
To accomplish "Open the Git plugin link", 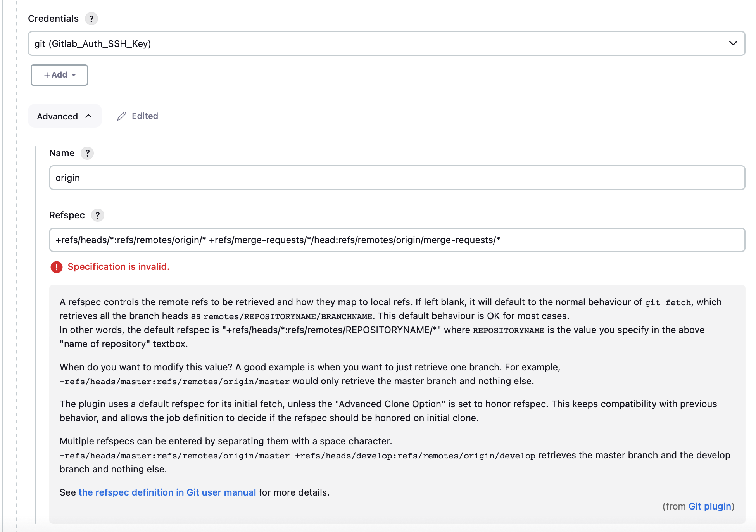I will (x=711, y=506).
